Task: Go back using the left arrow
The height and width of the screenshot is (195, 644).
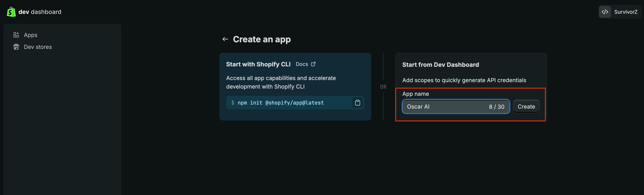Action: [225, 39]
